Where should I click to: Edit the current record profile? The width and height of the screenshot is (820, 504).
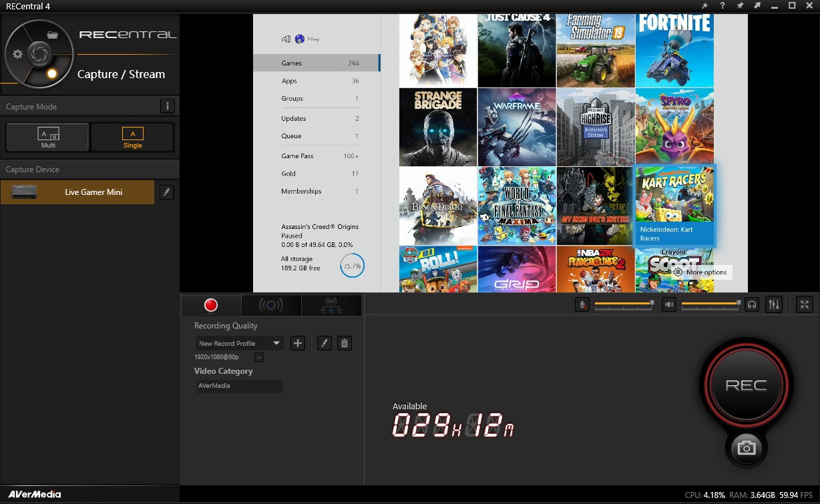click(x=324, y=343)
